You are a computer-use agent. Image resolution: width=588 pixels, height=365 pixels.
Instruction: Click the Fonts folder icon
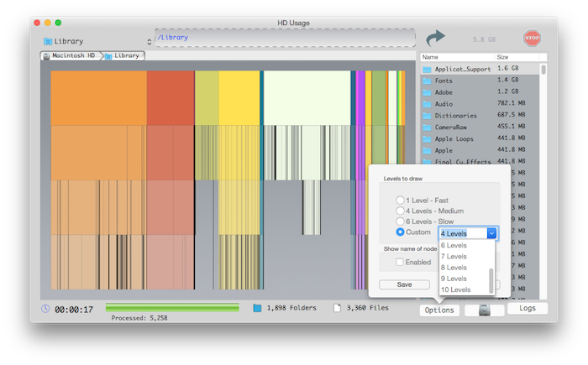pos(427,81)
